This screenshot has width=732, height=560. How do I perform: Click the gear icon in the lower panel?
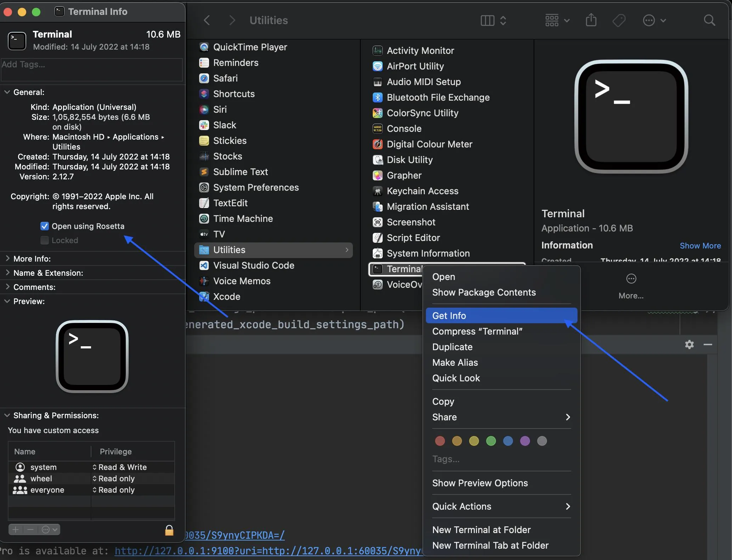point(689,345)
